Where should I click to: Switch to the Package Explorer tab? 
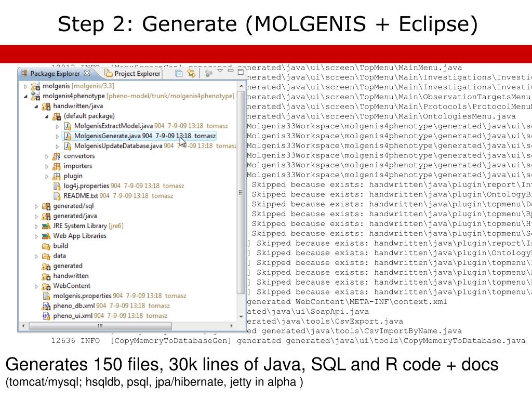(x=55, y=74)
